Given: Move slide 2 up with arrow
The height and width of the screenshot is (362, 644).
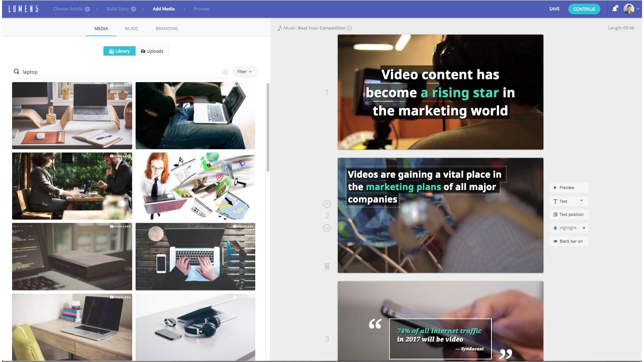Looking at the screenshot, I should pos(327,204).
